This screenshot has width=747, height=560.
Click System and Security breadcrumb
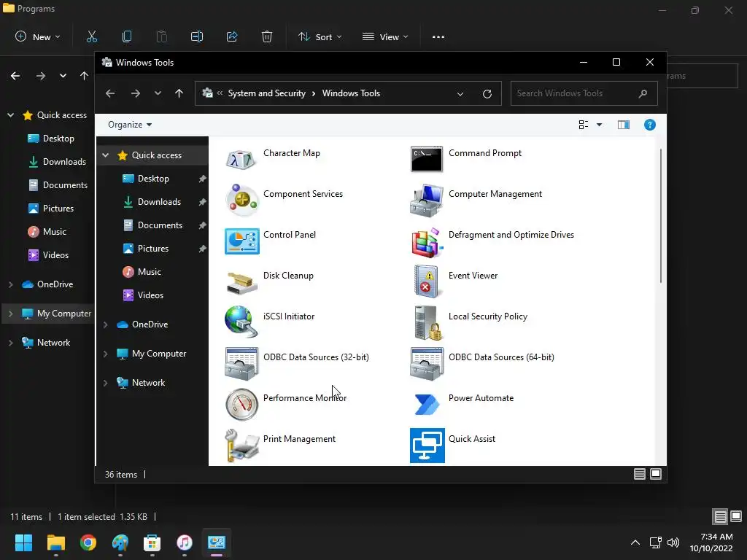pyautogui.click(x=266, y=93)
